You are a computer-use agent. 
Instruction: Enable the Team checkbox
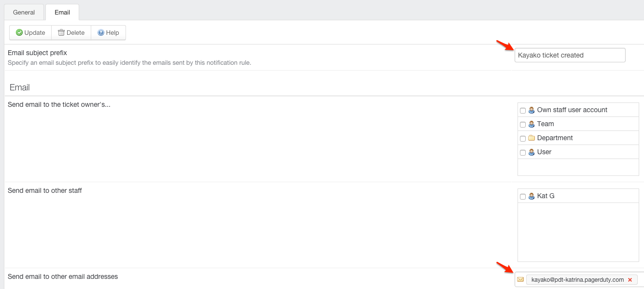(523, 125)
